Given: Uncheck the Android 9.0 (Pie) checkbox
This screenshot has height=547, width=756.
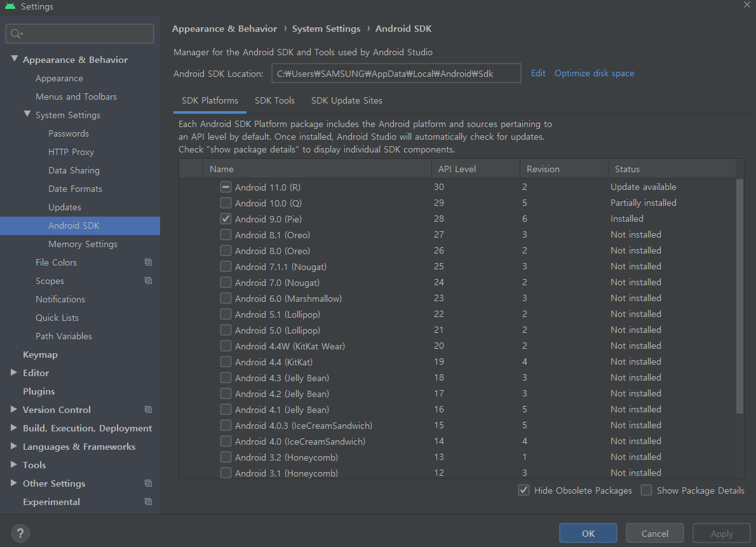Looking at the screenshot, I should point(226,219).
